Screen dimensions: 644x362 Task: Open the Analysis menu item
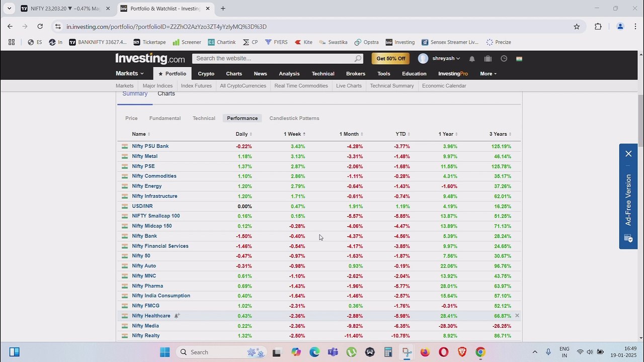coord(289,73)
